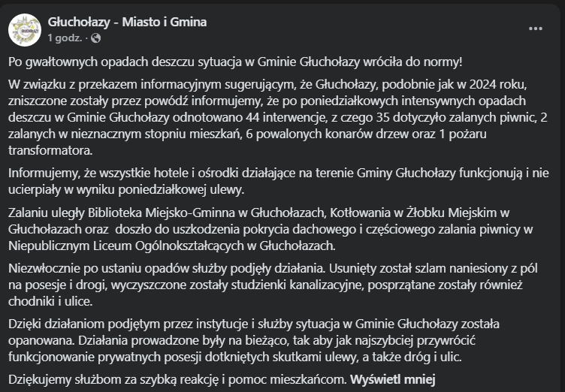Open the Głuchołazy - Miasto i Gmina page

tap(127, 22)
